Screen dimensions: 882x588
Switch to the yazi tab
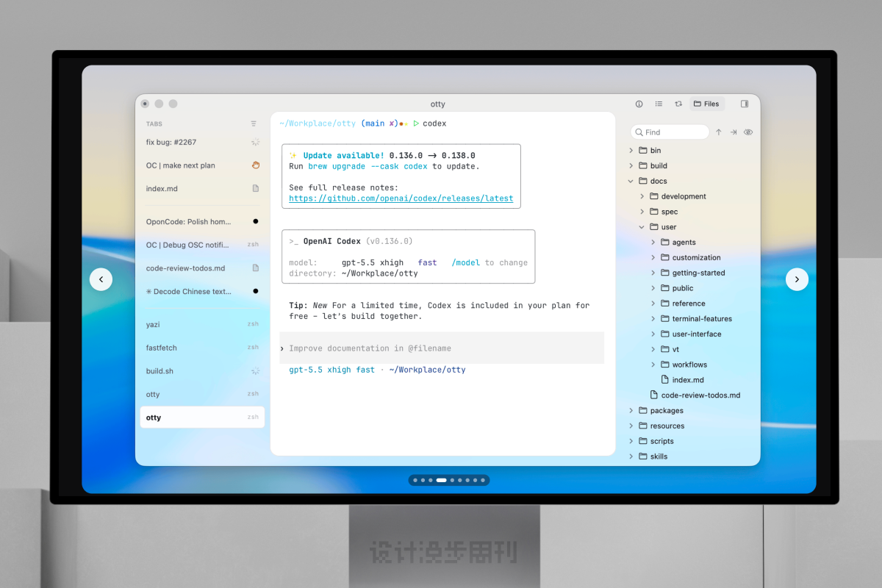(x=202, y=324)
